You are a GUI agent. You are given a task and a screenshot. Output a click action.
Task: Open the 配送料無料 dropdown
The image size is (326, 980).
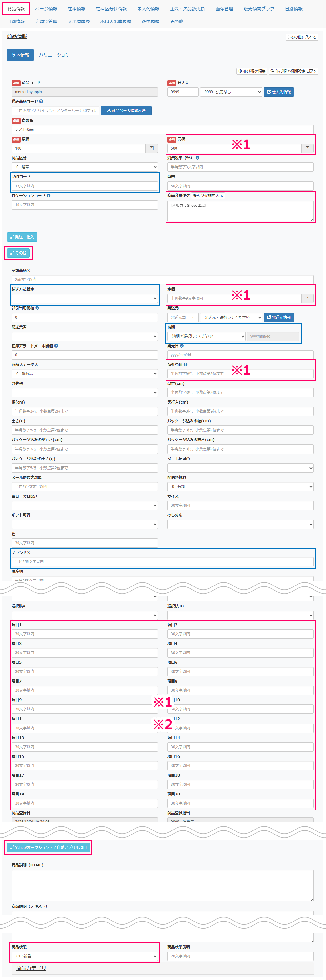coord(240,487)
